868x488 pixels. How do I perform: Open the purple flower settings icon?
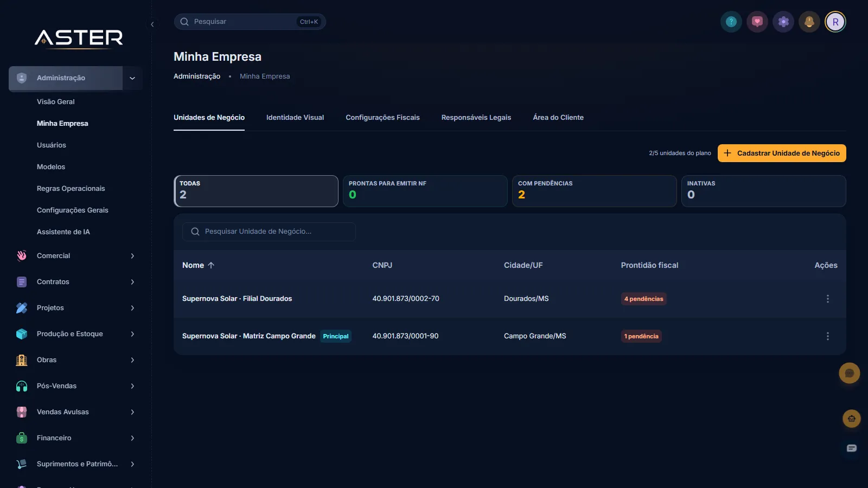(783, 22)
